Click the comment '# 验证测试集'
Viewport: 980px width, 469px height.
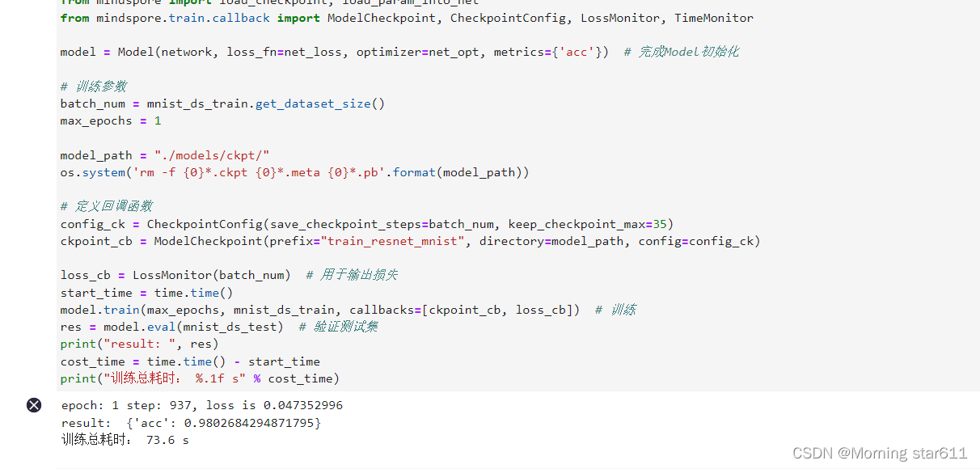[338, 327]
